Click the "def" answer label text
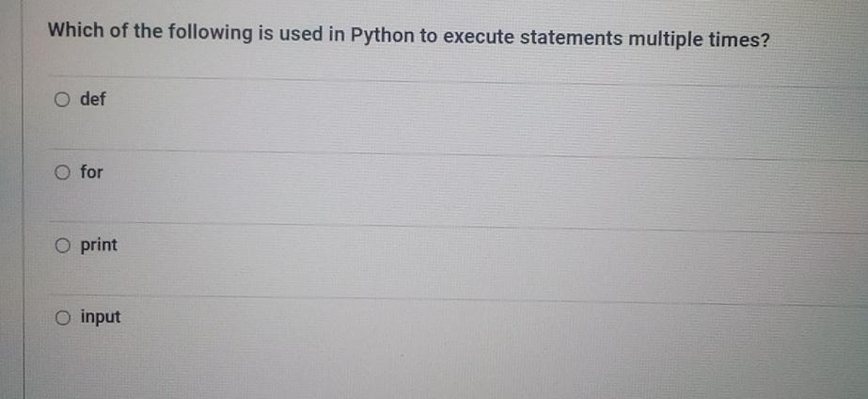The width and height of the screenshot is (868, 399). [x=93, y=99]
